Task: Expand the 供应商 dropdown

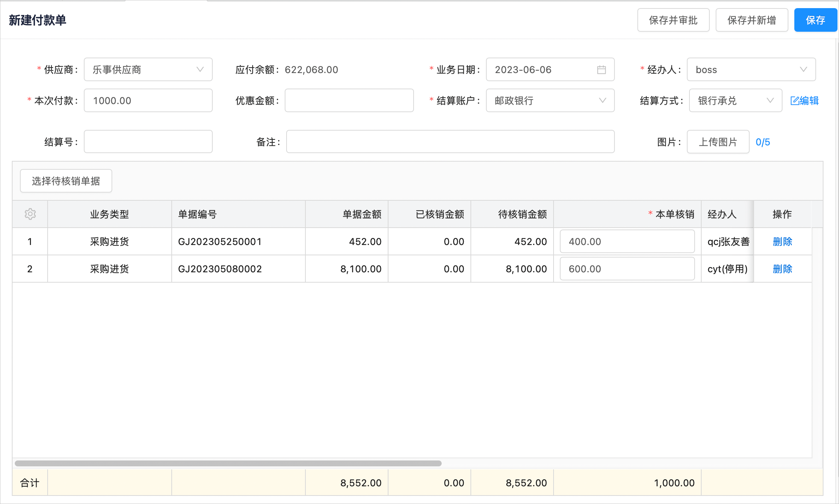Action: 148,69
